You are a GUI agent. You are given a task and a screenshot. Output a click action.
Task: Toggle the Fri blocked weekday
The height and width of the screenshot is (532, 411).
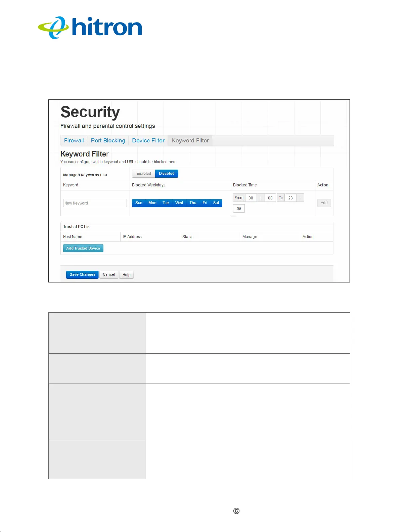[x=204, y=203]
